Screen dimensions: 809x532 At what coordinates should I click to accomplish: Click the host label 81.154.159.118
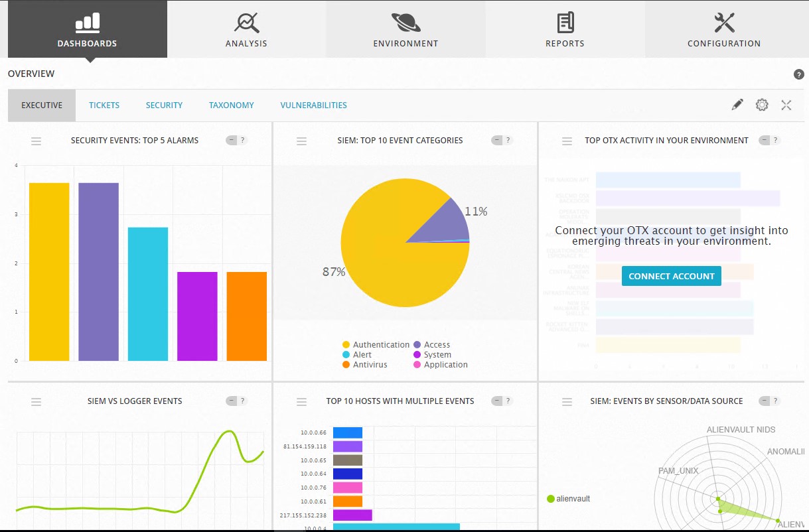pos(305,446)
